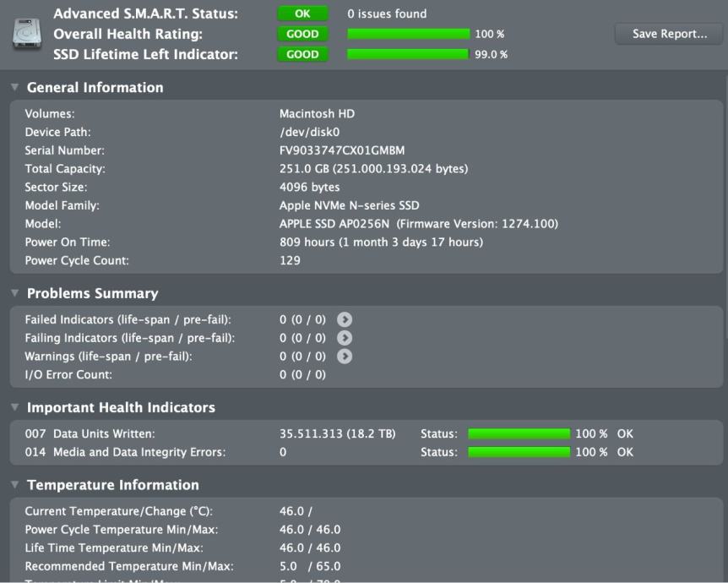The width and height of the screenshot is (728, 583).
Task: Click the Power Cycle Count value 129
Action: 290,260
